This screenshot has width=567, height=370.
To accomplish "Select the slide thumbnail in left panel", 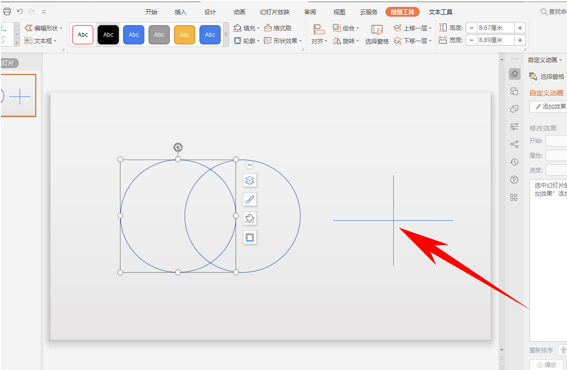I will [18, 95].
